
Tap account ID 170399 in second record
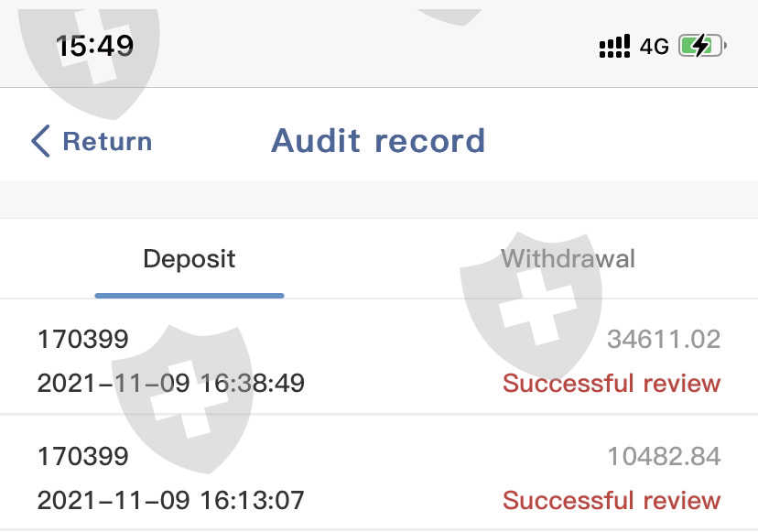(x=82, y=456)
